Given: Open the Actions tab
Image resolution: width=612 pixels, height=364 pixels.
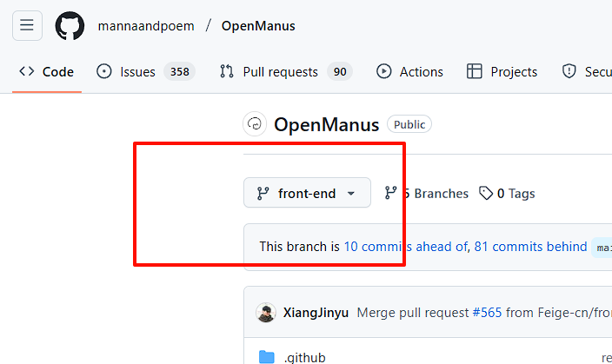Looking at the screenshot, I should coord(409,72).
